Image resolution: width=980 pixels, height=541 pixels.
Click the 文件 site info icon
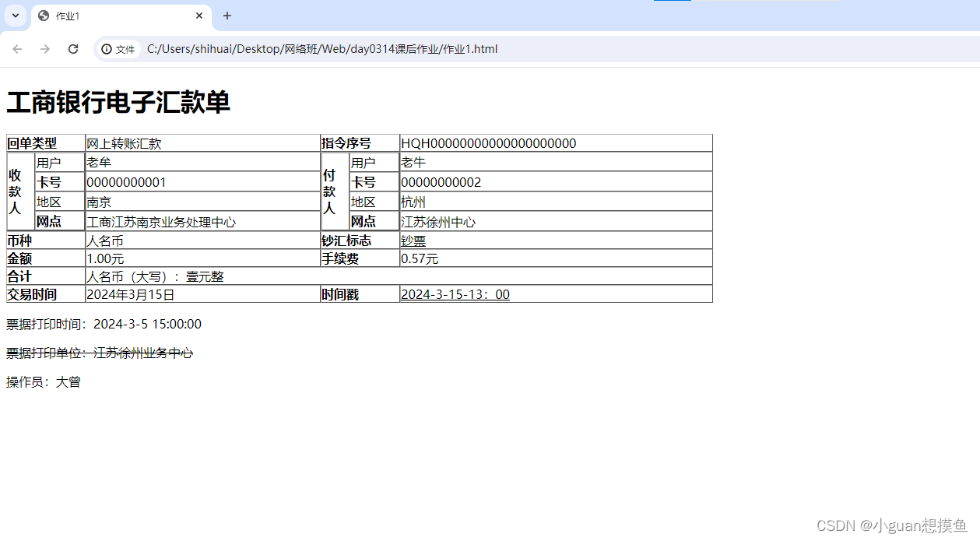118,49
